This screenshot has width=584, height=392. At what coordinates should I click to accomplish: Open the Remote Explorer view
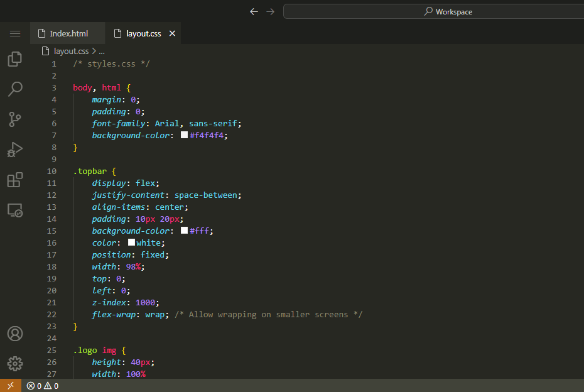(x=15, y=210)
